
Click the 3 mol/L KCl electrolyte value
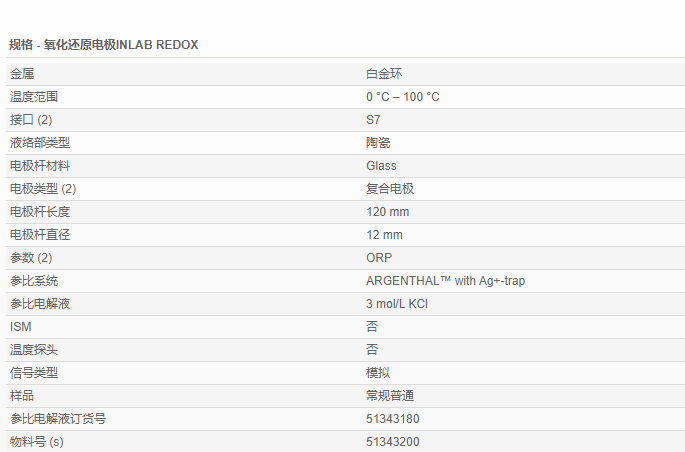point(398,304)
